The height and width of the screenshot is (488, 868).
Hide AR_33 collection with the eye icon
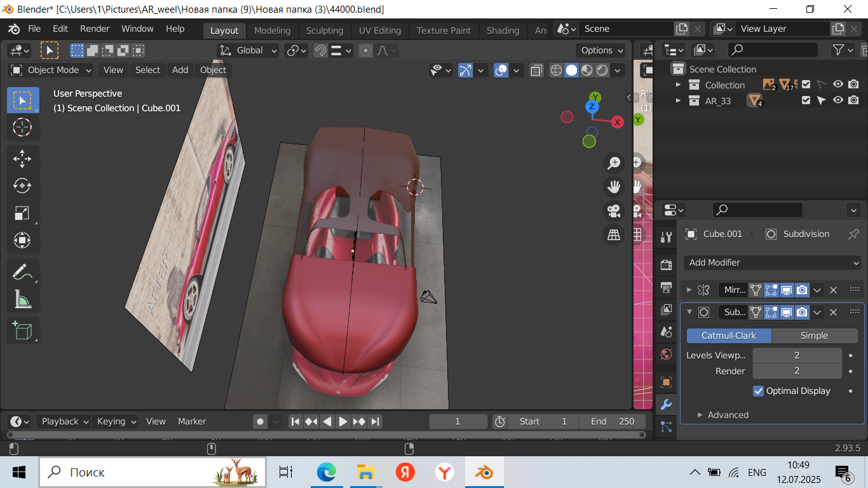pos(838,100)
